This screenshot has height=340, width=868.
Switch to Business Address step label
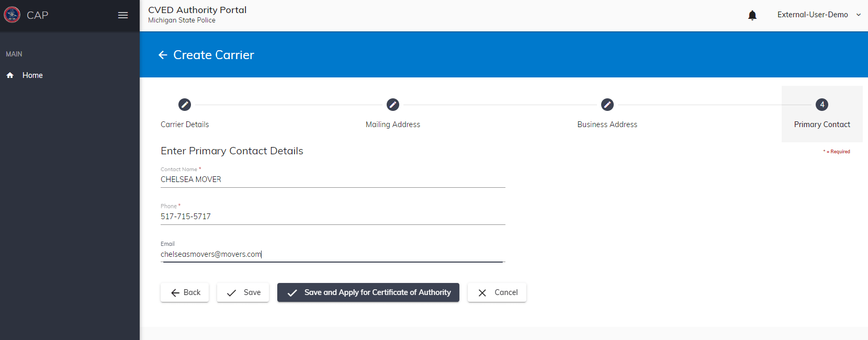click(607, 124)
